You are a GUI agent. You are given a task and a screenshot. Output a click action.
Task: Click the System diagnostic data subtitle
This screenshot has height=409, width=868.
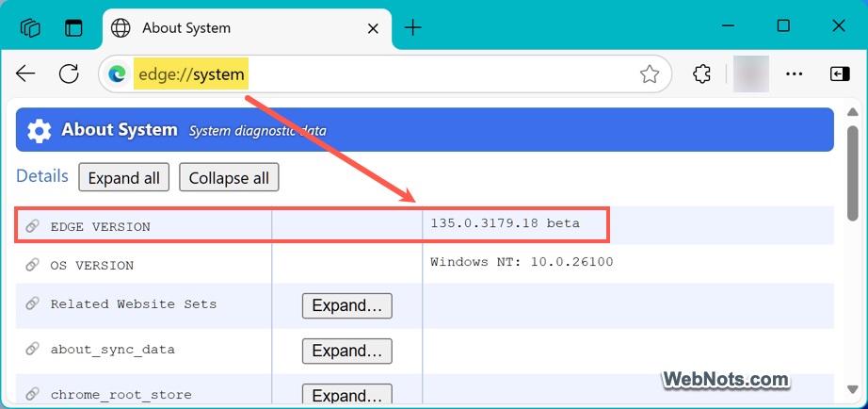click(x=258, y=131)
